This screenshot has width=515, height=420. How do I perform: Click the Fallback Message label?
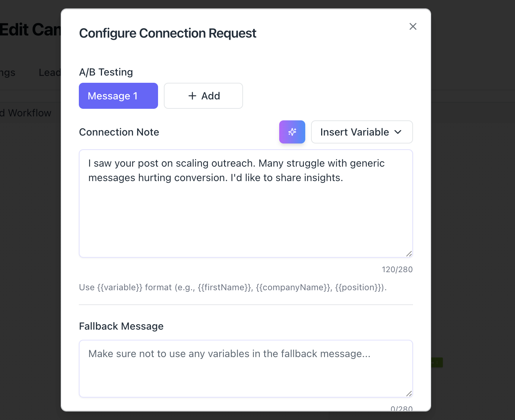(x=121, y=326)
